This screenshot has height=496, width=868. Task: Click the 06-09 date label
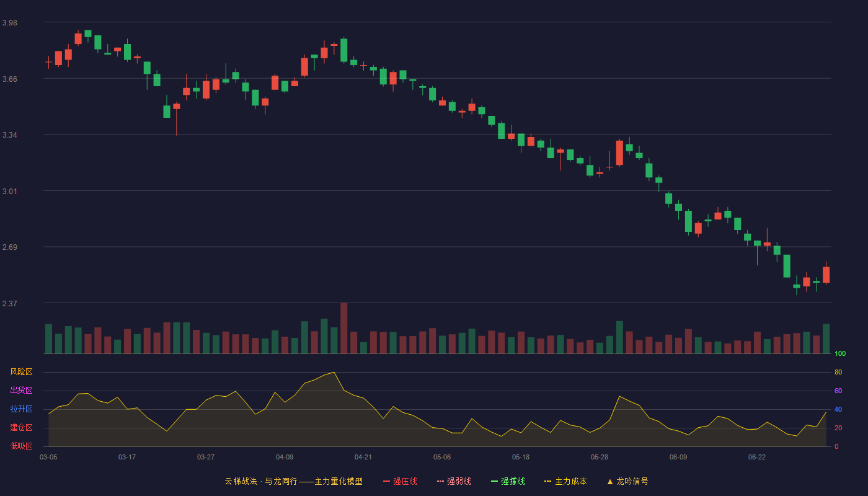[x=678, y=457]
